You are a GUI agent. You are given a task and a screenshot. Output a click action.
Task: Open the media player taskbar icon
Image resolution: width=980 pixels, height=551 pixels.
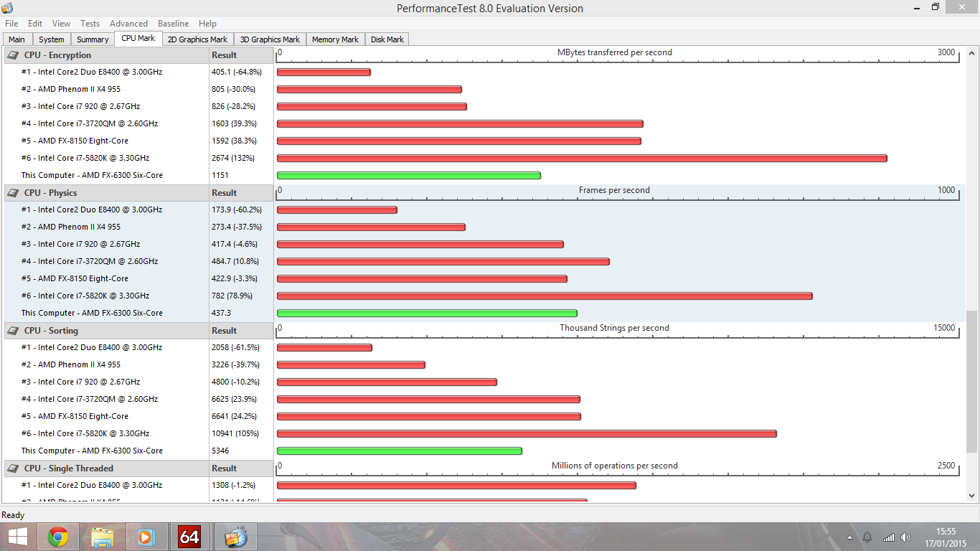pyautogui.click(x=146, y=537)
